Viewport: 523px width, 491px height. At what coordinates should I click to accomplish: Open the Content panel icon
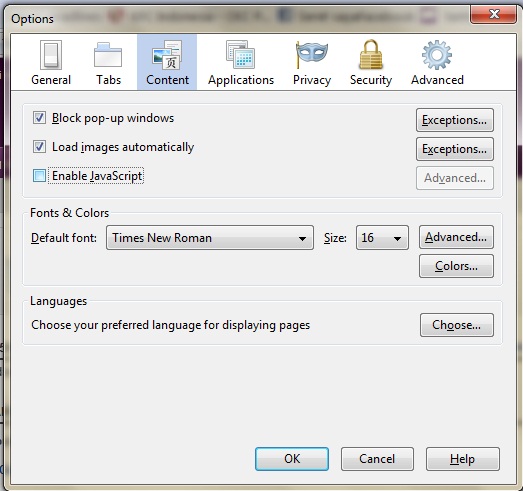pos(167,55)
